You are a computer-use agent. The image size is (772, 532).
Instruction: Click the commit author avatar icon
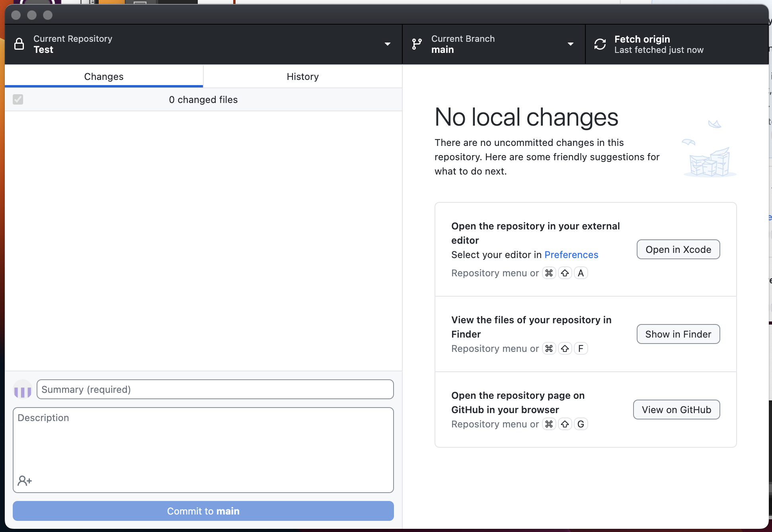click(23, 389)
